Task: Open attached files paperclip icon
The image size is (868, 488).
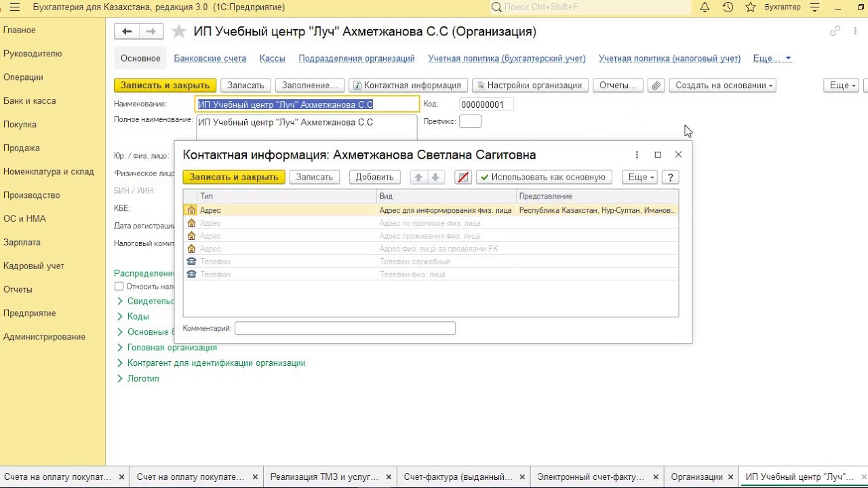Action: 656,85
